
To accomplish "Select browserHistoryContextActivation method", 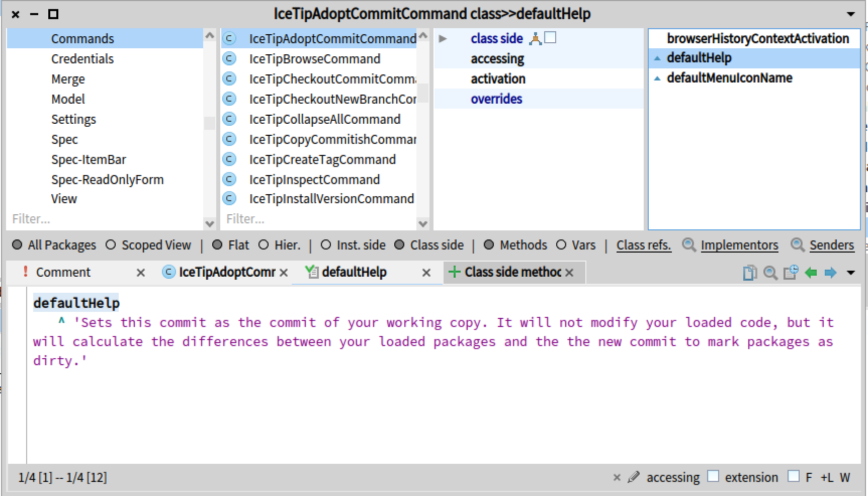I will [x=754, y=38].
